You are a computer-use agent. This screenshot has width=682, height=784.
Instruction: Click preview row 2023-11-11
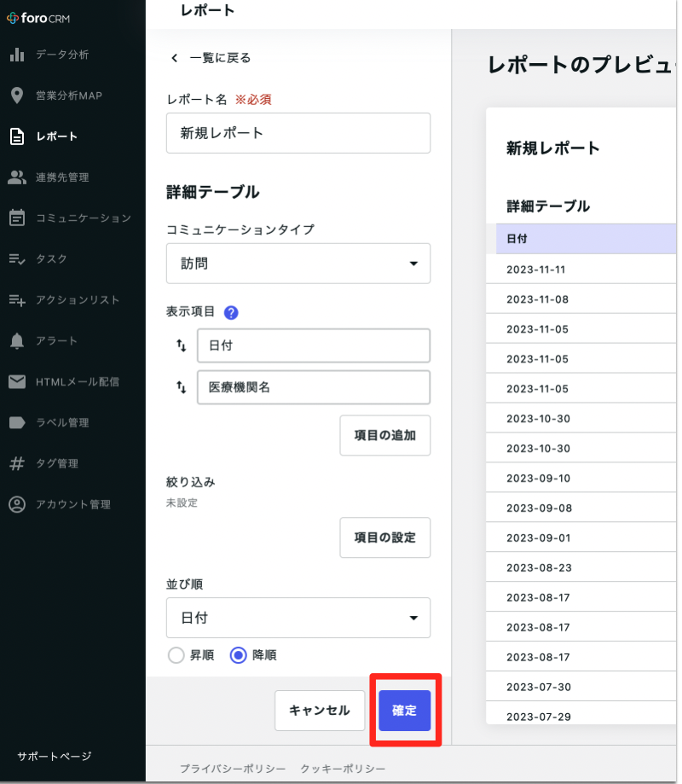[581, 270]
